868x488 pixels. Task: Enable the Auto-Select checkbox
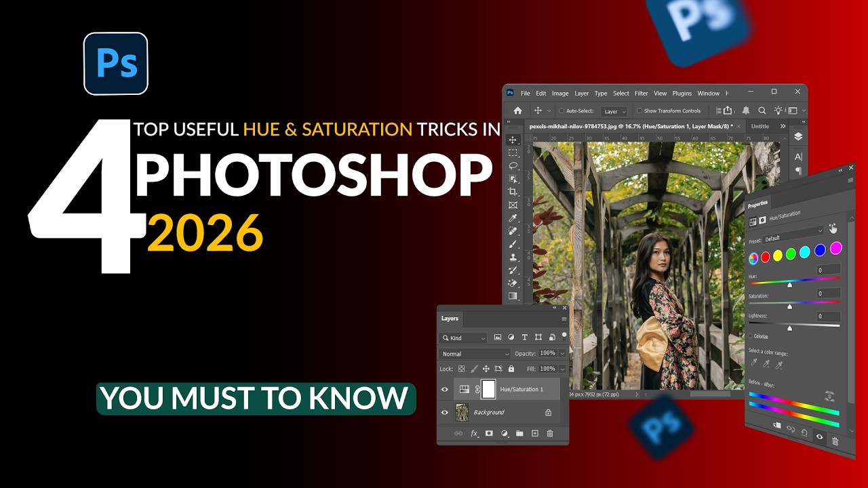pos(561,110)
